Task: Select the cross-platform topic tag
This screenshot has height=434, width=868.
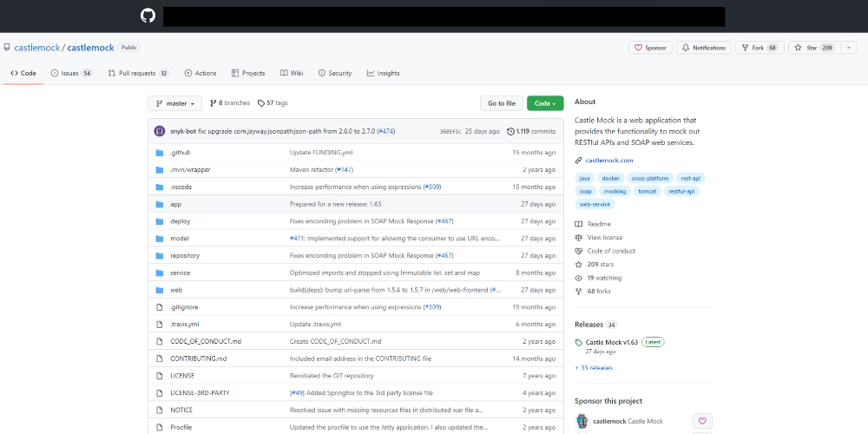Action: 651,178
